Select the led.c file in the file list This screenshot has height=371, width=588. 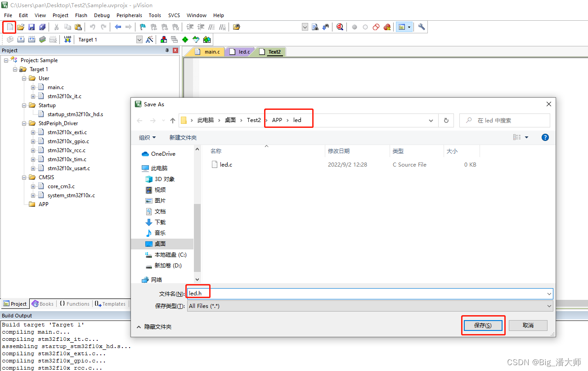pyautogui.click(x=226, y=165)
